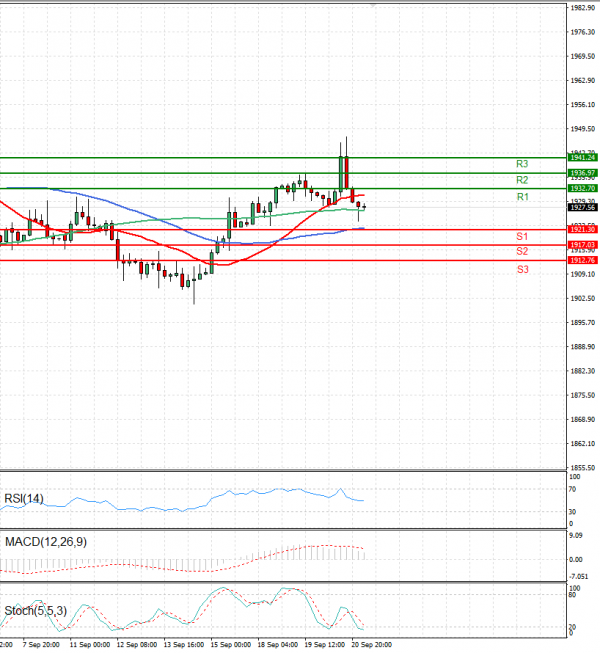Click the 1982.90 price scale value

pos(583,8)
